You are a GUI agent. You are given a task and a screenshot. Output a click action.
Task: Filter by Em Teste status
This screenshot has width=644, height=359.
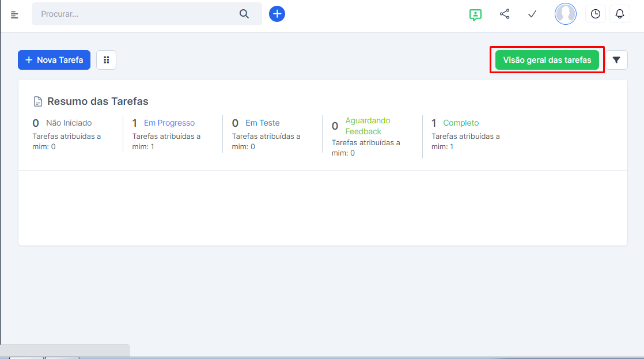[x=262, y=123]
